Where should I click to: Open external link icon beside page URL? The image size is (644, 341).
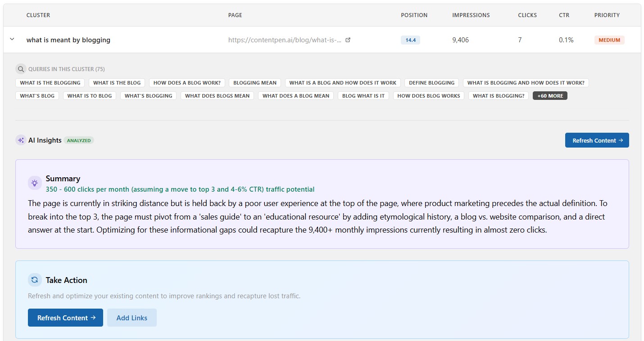[x=348, y=40]
